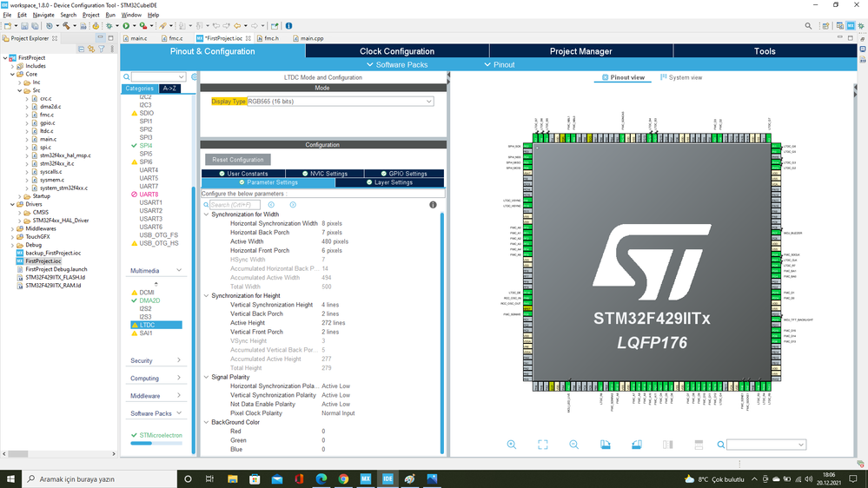Open the peripheral list settings gear
The image size is (868, 488).
194,77
